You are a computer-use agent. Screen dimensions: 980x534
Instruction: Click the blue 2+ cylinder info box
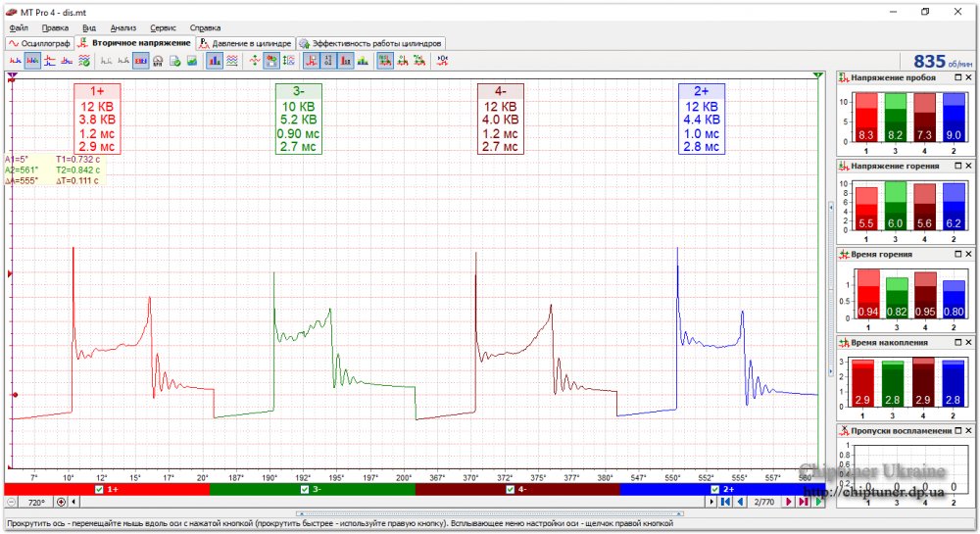[x=702, y=119]
